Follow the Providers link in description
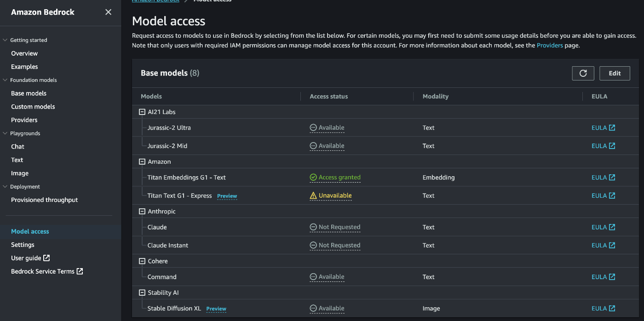This screenshot has height=321, width=644. click(x=550, y=46)
